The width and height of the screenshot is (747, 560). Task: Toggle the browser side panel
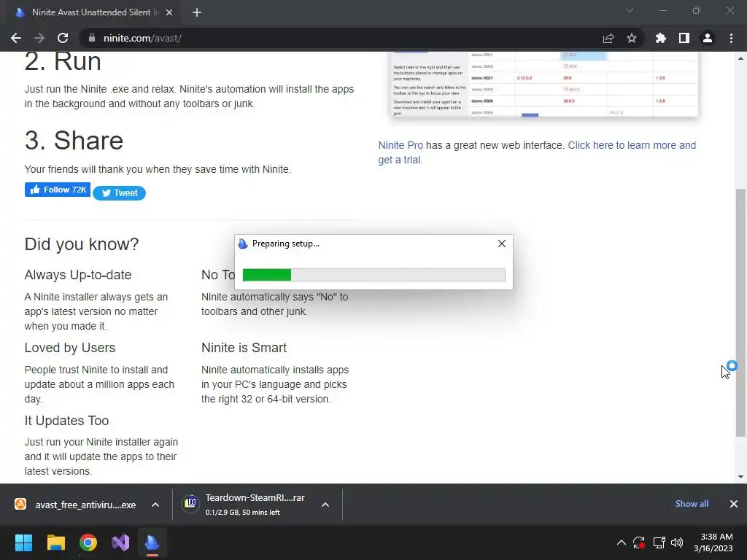pyautogui.click(x=684, y=38)
